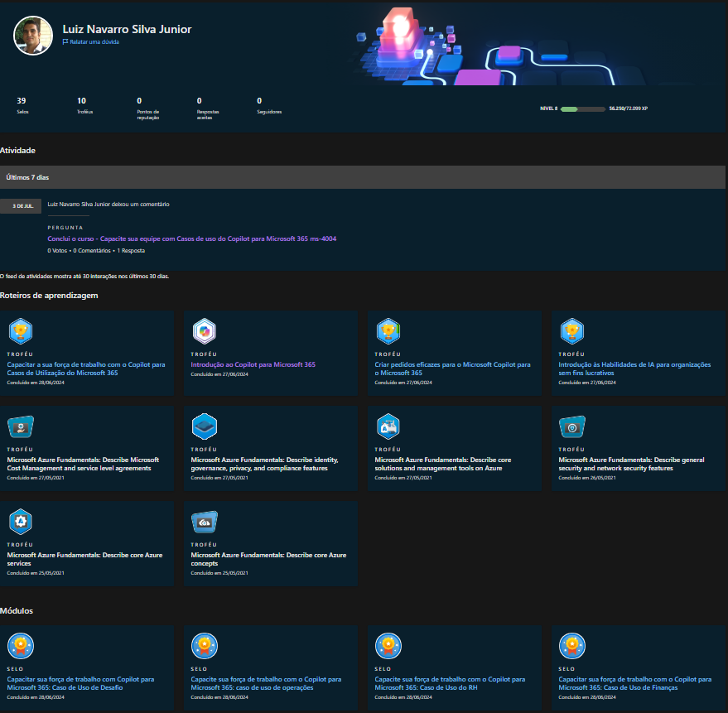Open Describe identity, governance, privacy trophy title

pos(265,464)
